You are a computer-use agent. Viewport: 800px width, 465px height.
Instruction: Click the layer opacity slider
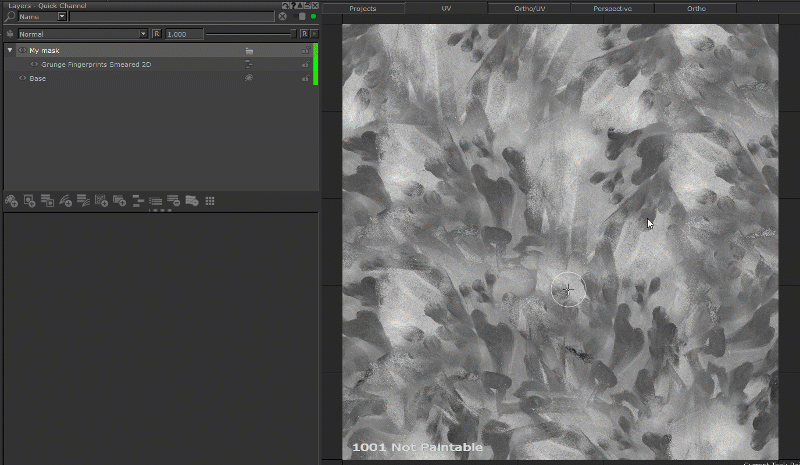[250, 34]
